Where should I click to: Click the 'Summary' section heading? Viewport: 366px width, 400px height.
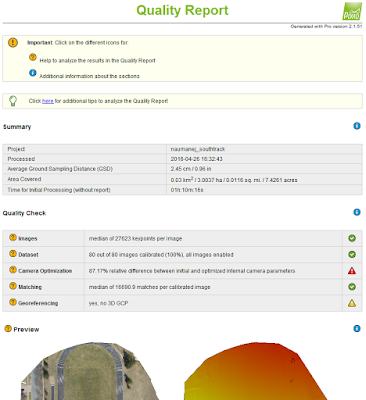coord(17,127)
